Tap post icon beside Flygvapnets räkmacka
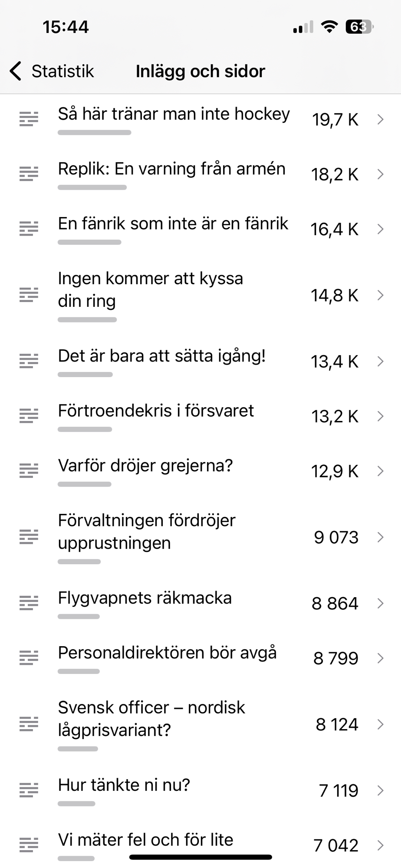The height and width of the screenshot is (868, 401). tap(29, 603)
